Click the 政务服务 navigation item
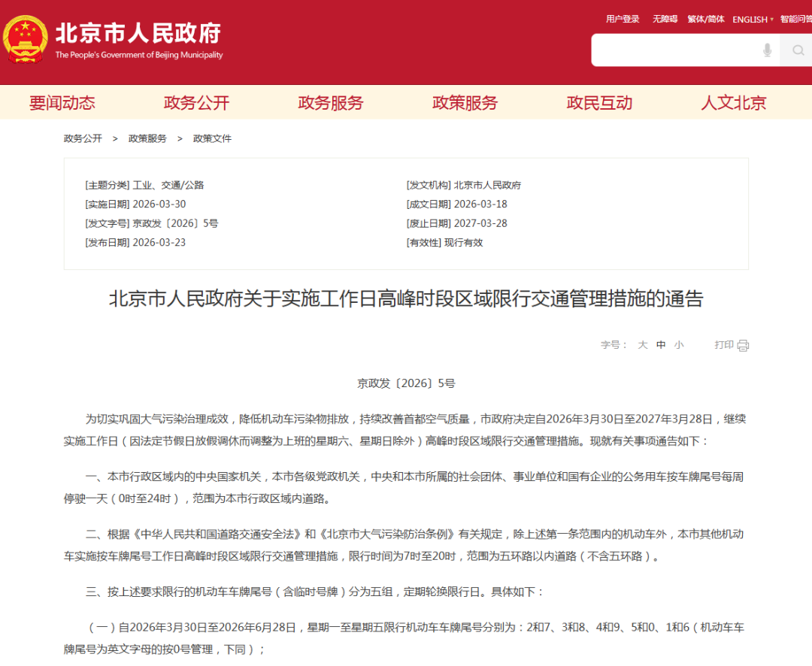 331,102
